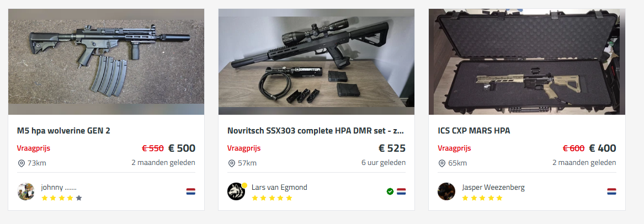Screen dimensions: 644x224
Task: Click the location pin next to 73km
Action: tap(22, 163)
